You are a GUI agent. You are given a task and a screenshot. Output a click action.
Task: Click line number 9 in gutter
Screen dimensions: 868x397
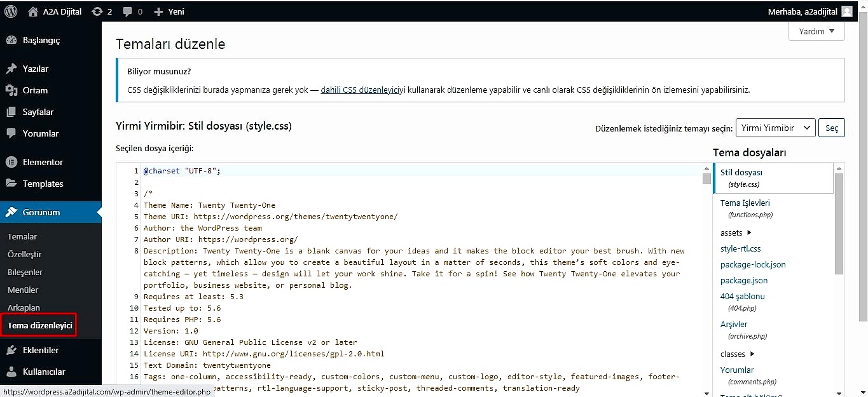coord(136,297)
